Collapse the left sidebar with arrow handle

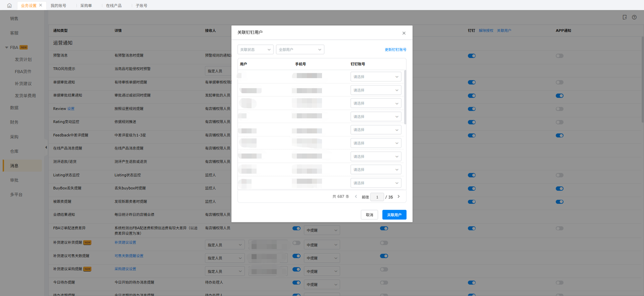[x=46, y=147]
